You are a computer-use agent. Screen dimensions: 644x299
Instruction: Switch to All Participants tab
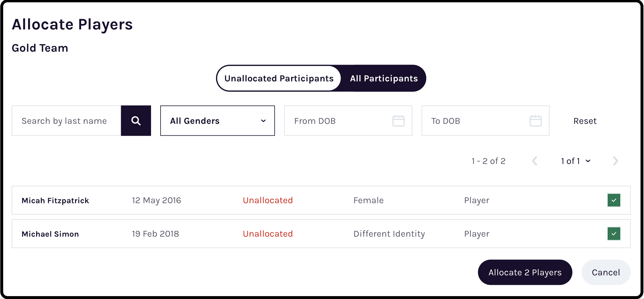pyautogui.click(x=384, y=79)
